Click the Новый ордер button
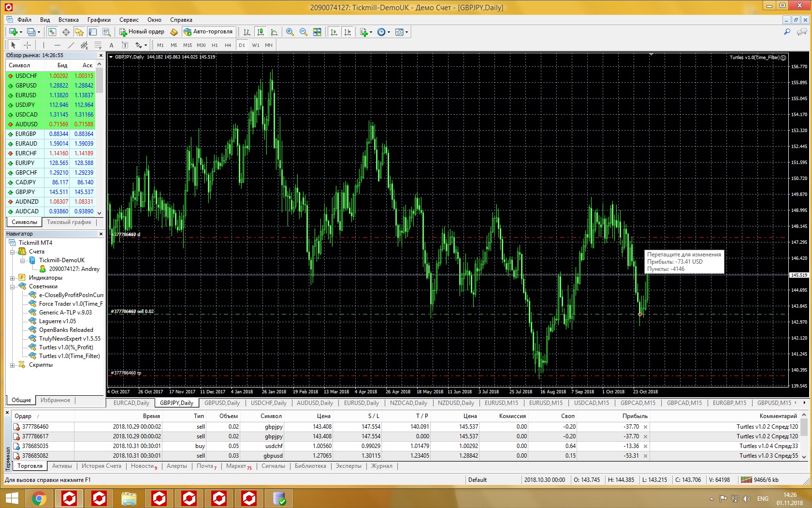 click(x=142, y=32)
